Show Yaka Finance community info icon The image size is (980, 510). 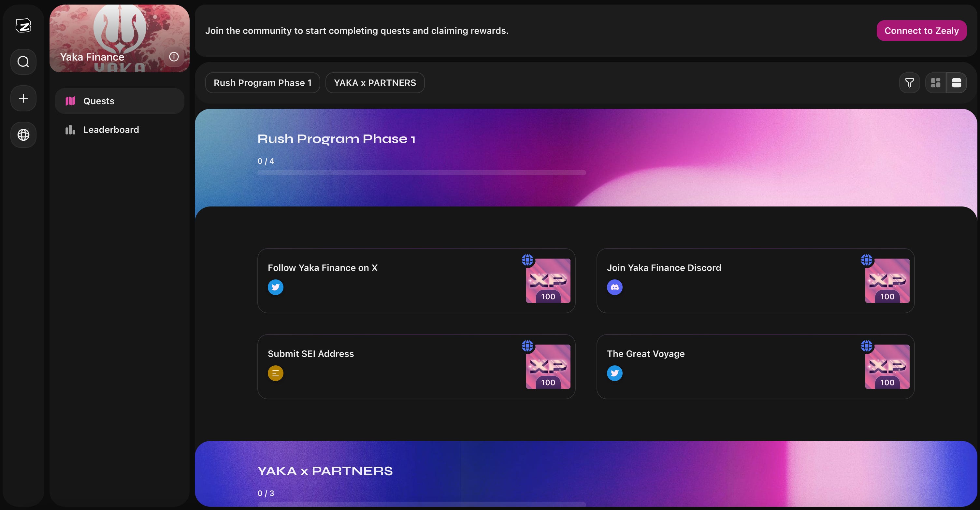click(x=174, y=57)
